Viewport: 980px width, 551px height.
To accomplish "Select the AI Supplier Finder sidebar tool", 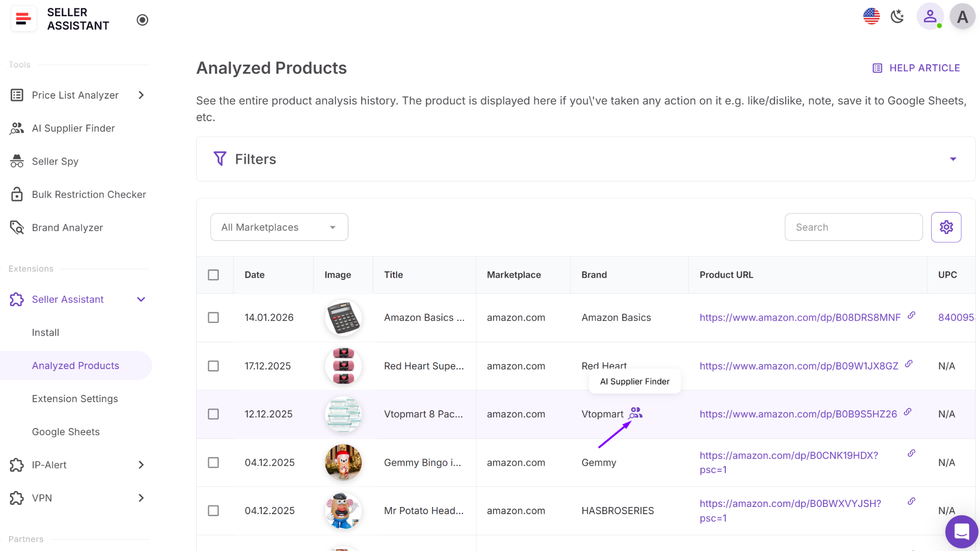I will coord(73,128).
